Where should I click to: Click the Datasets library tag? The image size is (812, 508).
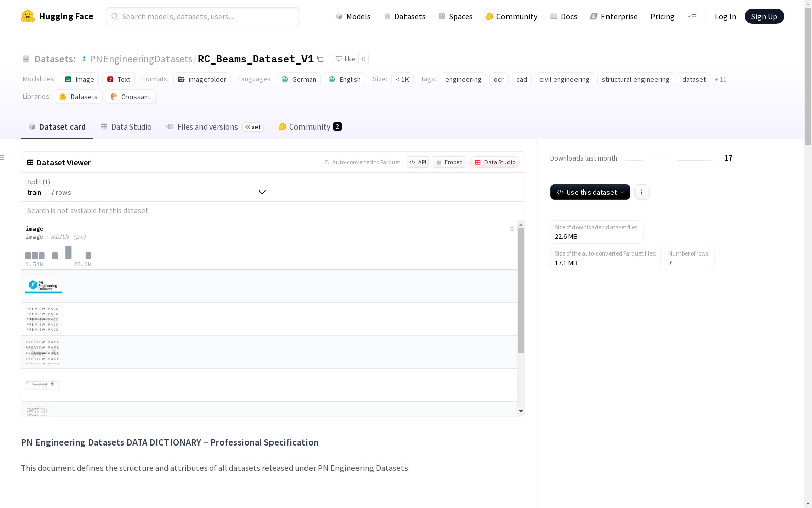point(79,97)
